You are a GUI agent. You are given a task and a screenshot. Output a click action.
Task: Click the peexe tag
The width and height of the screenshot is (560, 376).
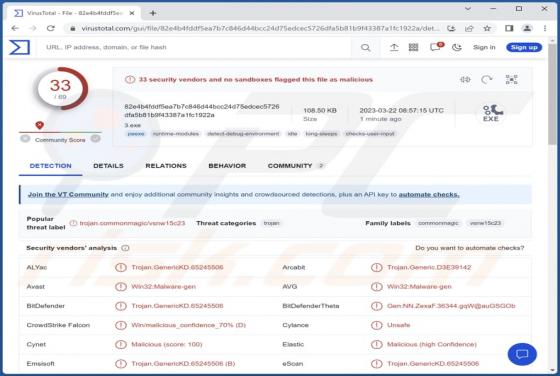pos(136,134)
